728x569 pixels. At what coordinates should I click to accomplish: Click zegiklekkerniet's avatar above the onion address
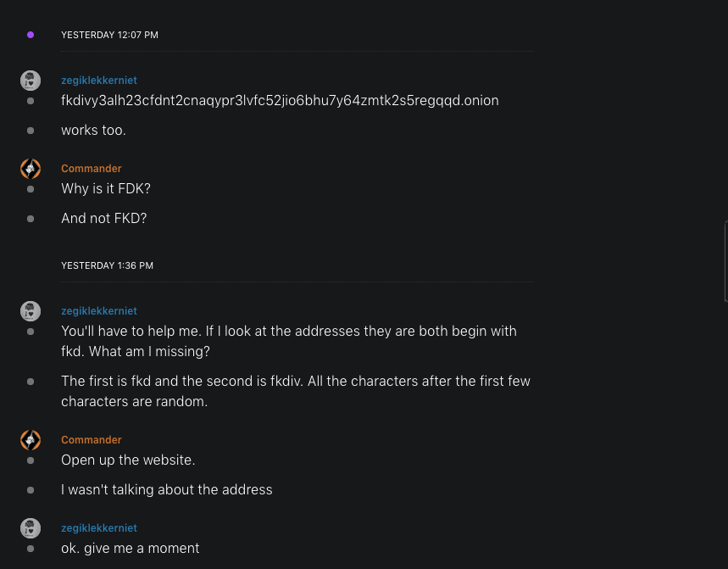tap(31, 81)
